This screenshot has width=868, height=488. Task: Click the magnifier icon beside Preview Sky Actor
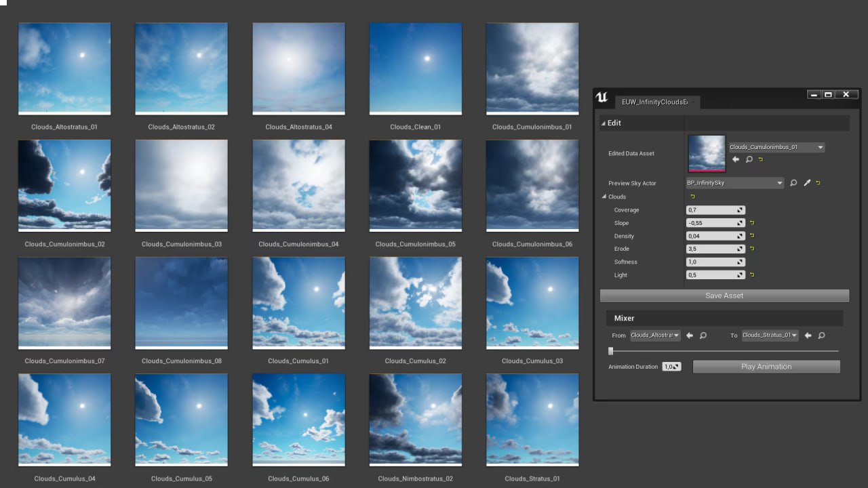tap(793, 183)
